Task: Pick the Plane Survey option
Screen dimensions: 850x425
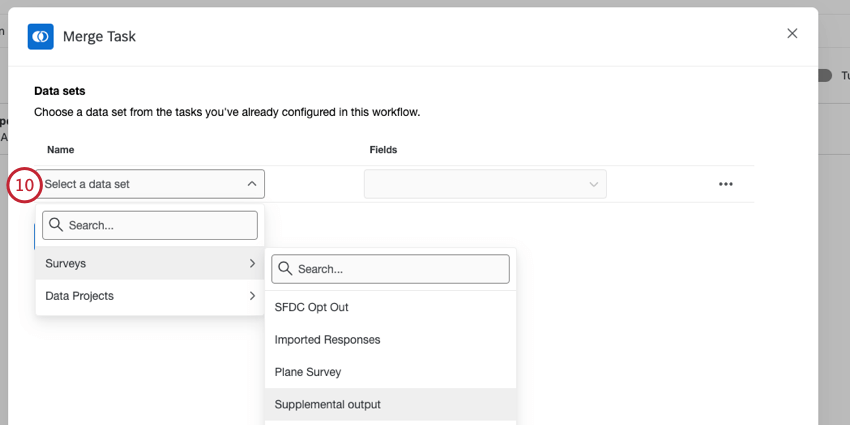Action: tap(308, 372)
